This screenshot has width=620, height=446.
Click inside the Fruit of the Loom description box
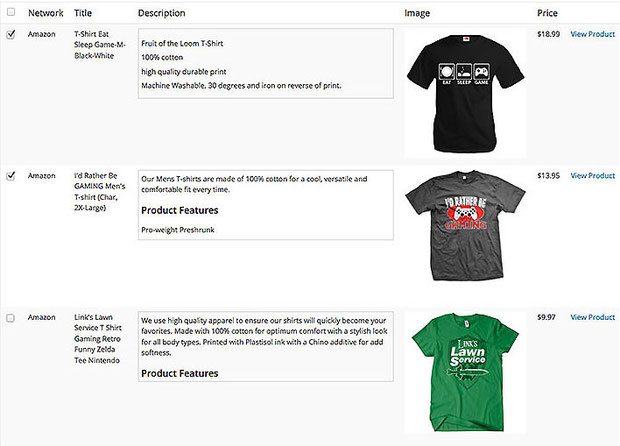pyautogui.click(x=266, y=63)
